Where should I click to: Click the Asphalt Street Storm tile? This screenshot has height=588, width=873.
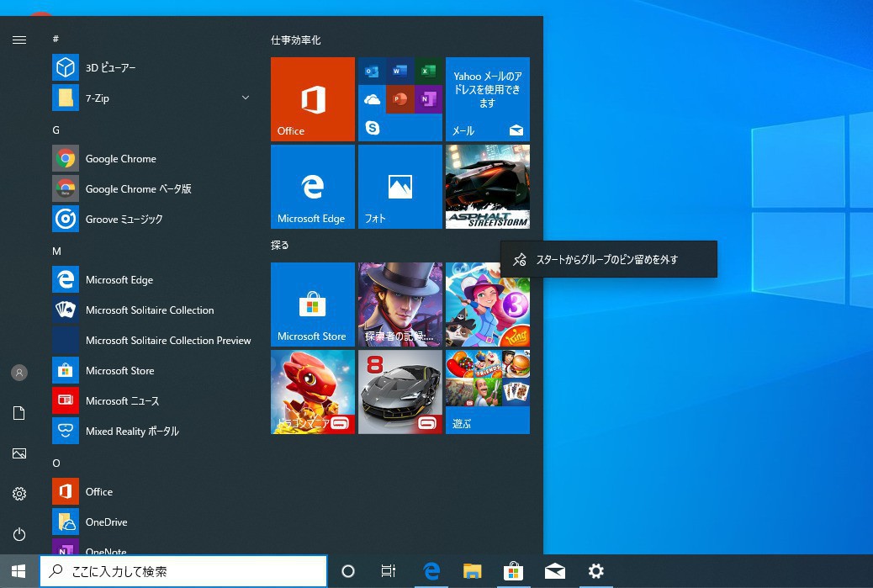[487, 187]
